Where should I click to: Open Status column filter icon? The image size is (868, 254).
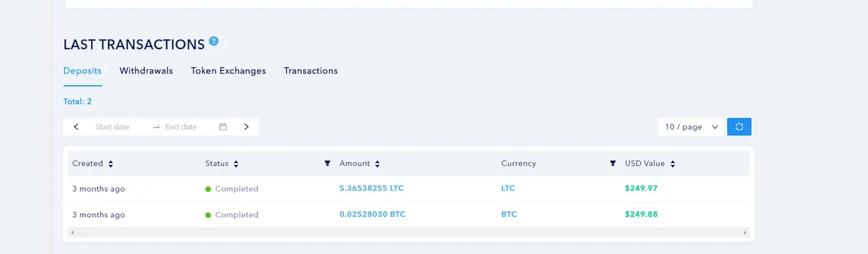328,164
